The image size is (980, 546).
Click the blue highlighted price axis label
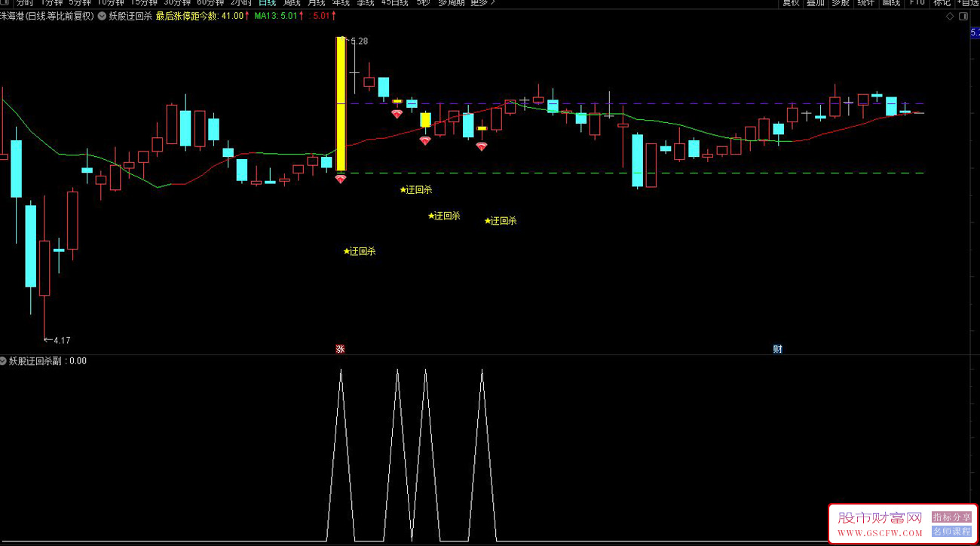click(x=975, y=33)
